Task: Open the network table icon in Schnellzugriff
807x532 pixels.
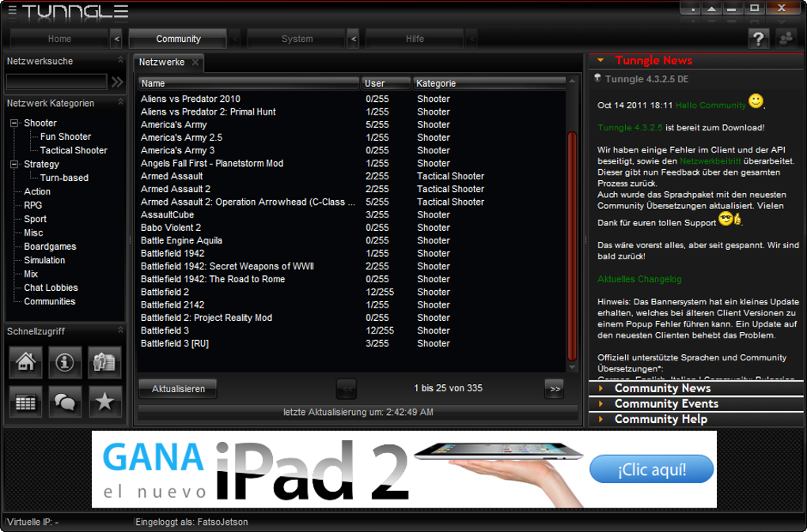Action: click(26, 402)
